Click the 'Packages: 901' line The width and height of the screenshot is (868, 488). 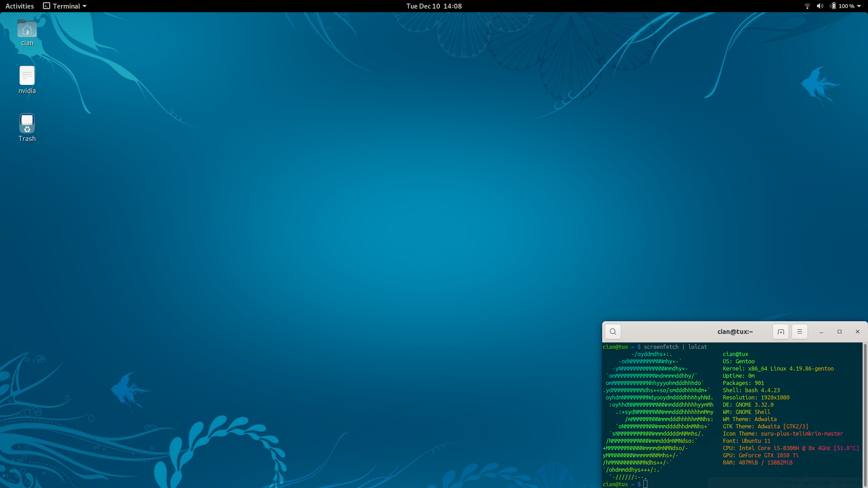(x=743, y=383)
